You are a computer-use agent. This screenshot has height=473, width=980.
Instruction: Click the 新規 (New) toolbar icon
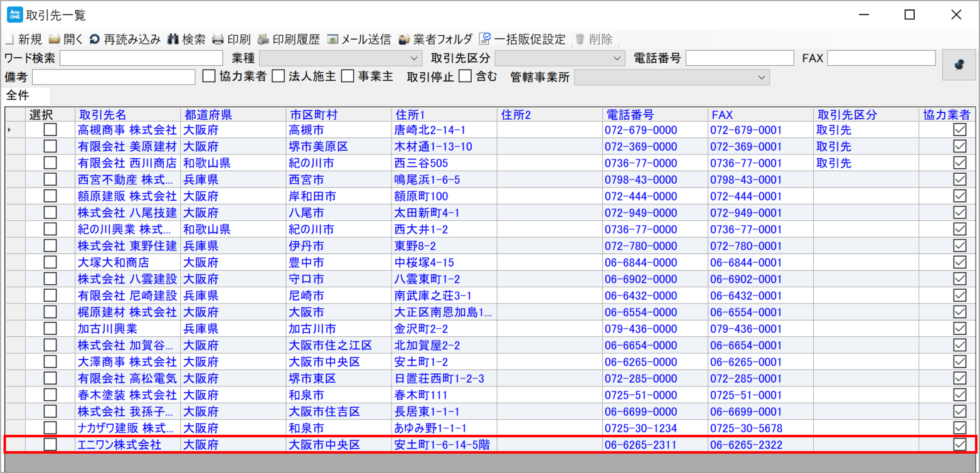tap(9, 40)
